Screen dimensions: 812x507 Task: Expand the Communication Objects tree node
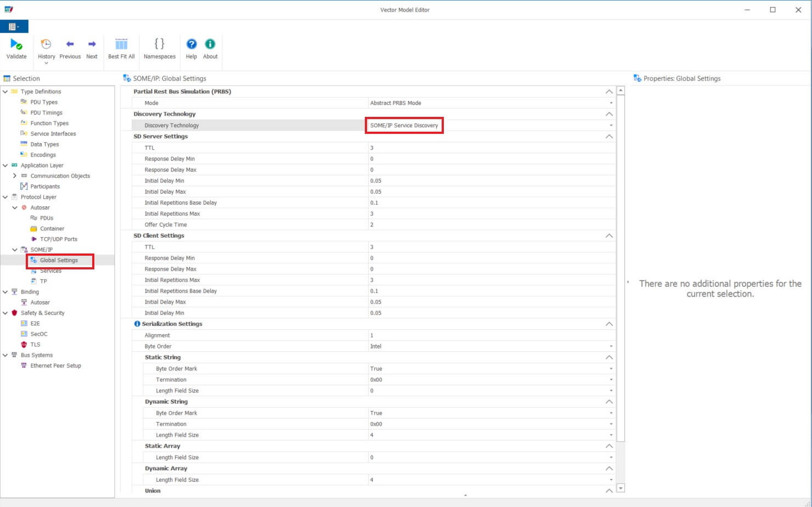tap(15, 176)
